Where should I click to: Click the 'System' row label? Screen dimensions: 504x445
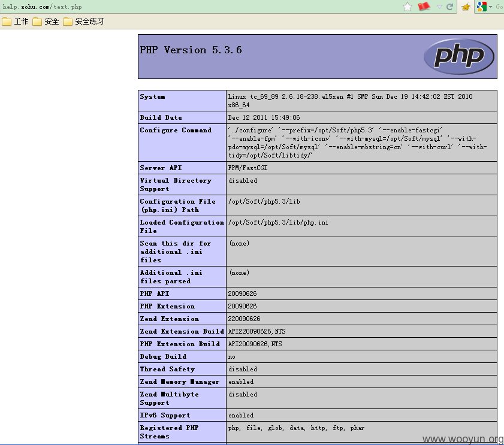point(152,96)
